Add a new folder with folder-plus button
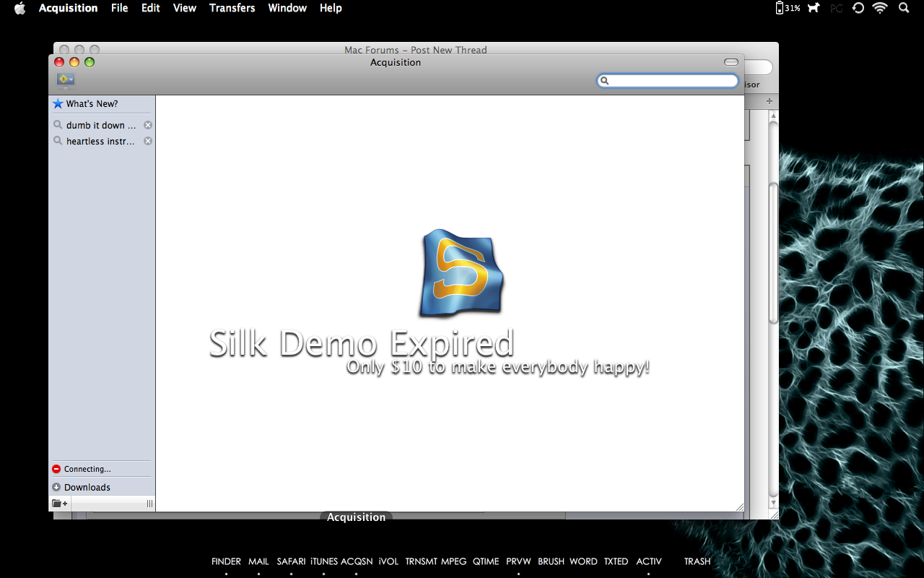The image size is (924, 578). point(60,504)
